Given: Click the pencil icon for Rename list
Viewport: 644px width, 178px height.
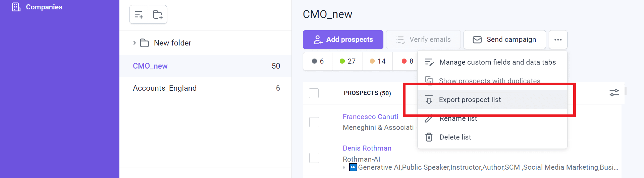Looking at the screenshot, I should click(429, 119).
